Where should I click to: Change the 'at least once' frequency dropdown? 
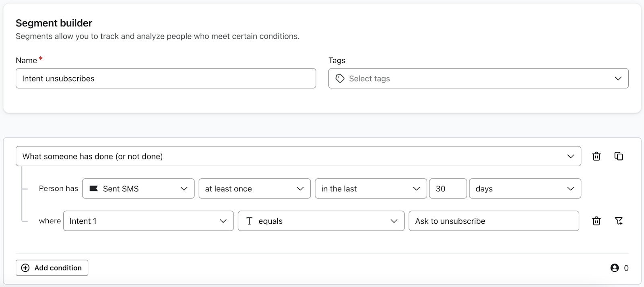[x=254, y=189]
